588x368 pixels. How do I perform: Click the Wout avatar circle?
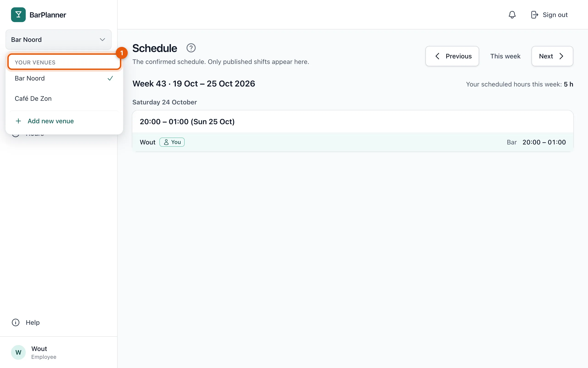(x=18, y=352)
